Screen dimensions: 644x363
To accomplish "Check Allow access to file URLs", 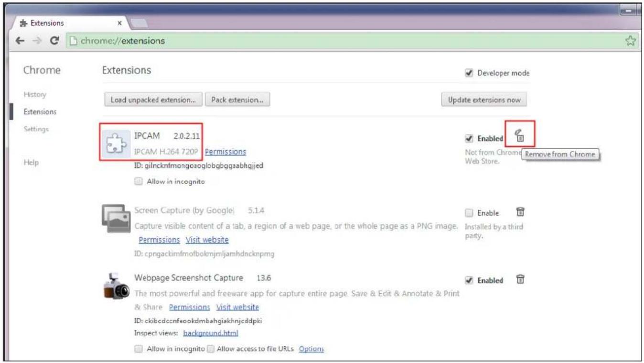I will click(211, 349).
